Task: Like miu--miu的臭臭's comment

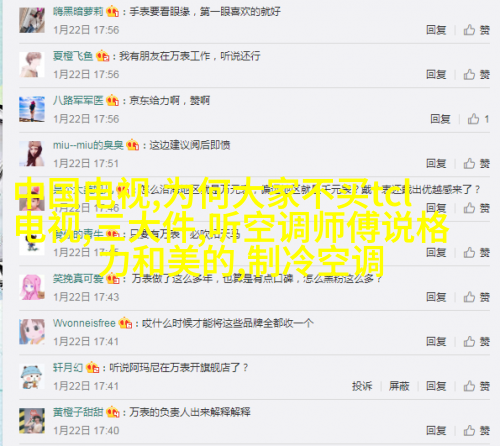Action: (x=476, y=163)
